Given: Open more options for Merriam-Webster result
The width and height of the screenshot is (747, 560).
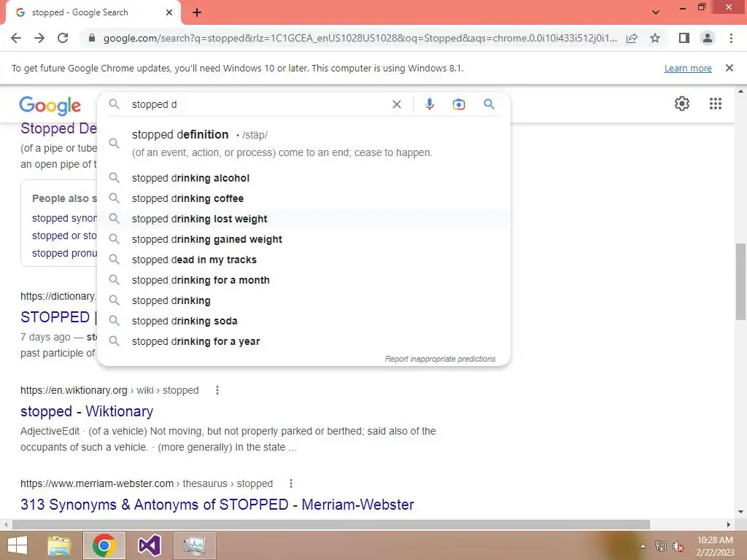Looking at the screenshot, I should (291, 483).
